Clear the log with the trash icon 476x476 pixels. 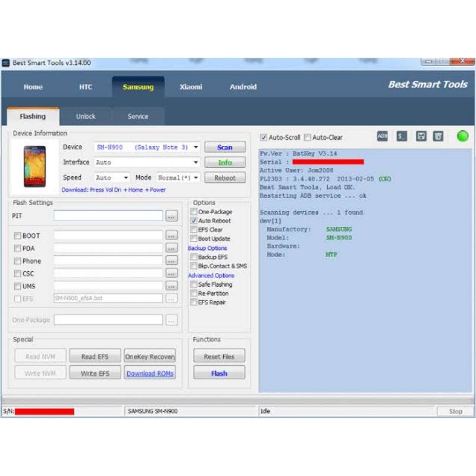pos(438,136)
